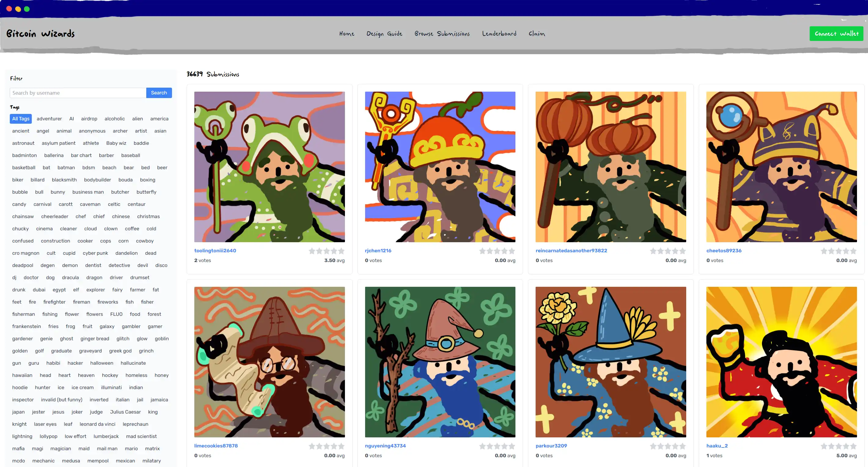Give the parkour3209 wizard one star

653,446
